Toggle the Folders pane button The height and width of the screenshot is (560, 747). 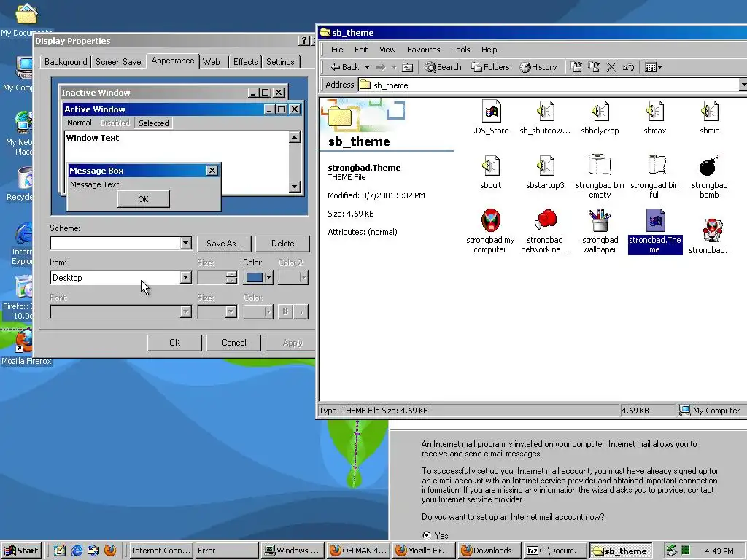[x=491, y=67]
